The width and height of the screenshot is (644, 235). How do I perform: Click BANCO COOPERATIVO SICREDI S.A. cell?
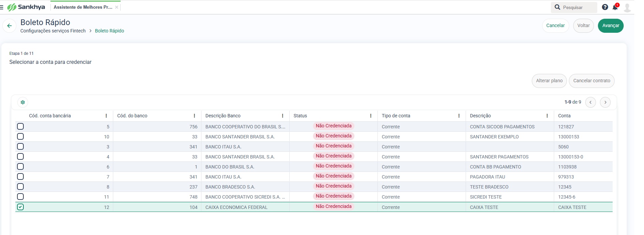pyautogui.click(x=245, y=197)
